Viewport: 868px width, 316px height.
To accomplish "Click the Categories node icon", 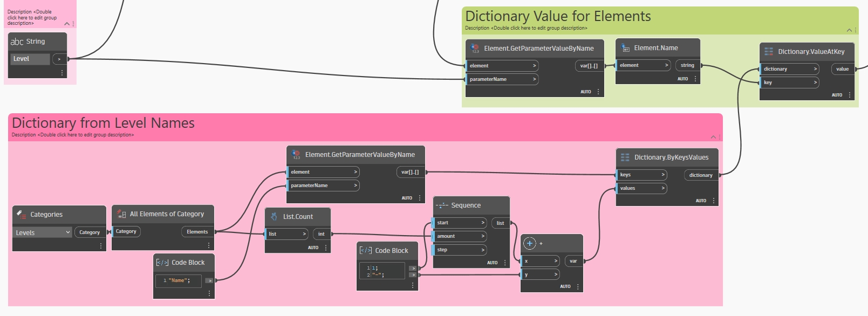I will (21, 214).
